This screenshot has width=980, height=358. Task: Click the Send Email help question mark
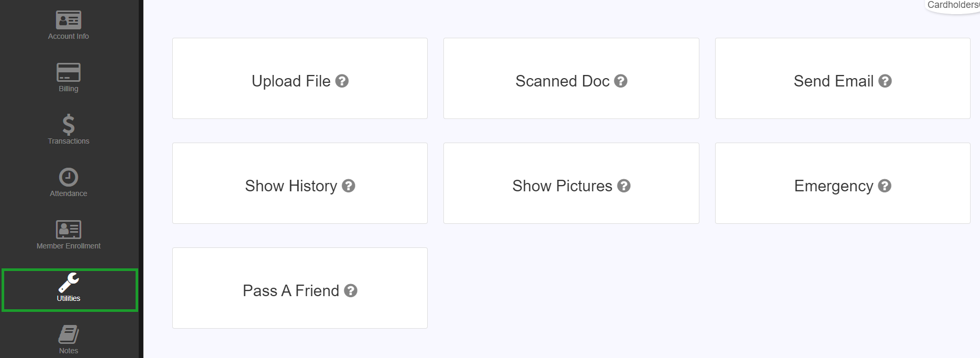[x=885, y=81]
